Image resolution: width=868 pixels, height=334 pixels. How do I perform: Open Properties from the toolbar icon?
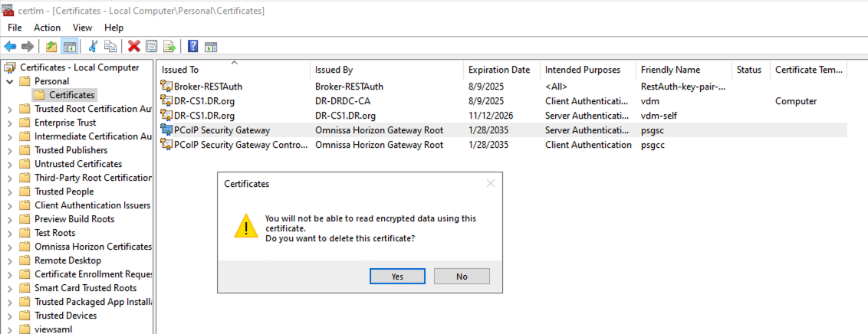click(x=152, y=46)
